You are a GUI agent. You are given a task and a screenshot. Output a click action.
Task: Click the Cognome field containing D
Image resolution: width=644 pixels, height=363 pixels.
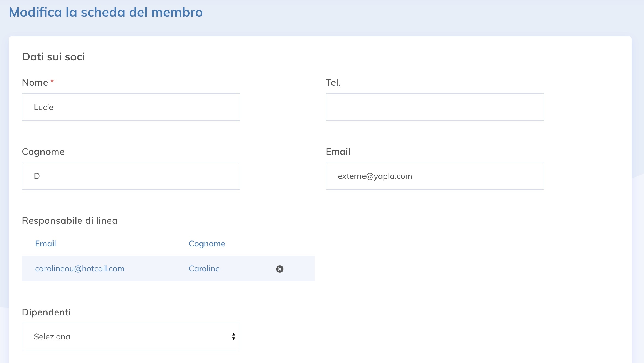131,176
